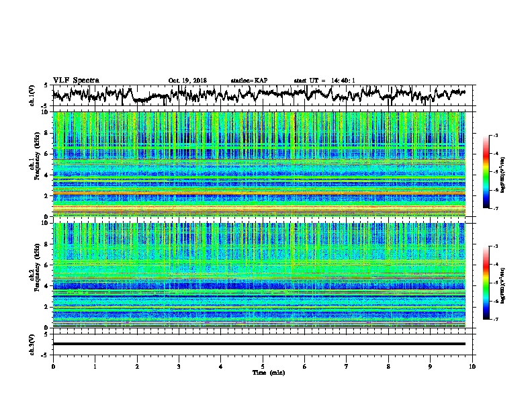Click the "-3" label on ch.1 color bar
532x411 pixels.
click(x=496, y=136)
